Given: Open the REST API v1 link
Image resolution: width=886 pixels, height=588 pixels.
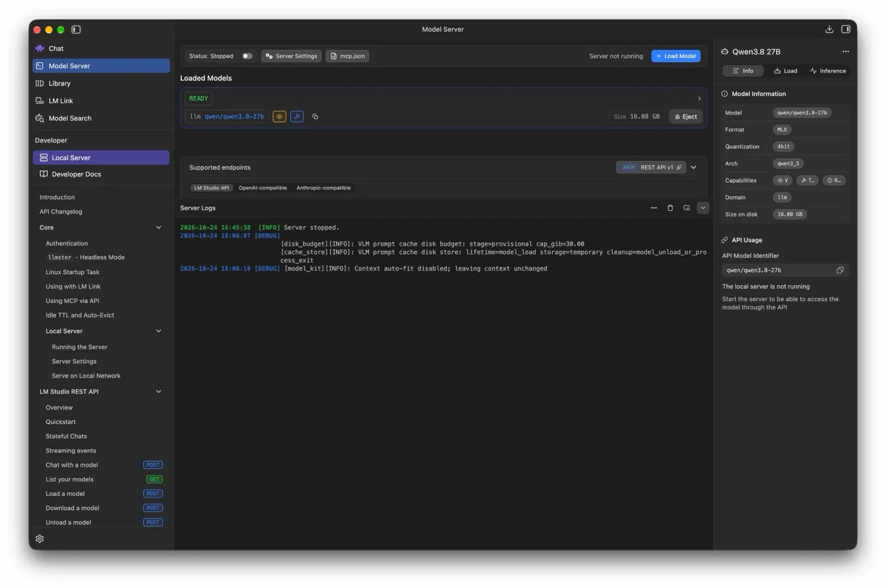Looking at the screenshot, I should pos(651,167).
